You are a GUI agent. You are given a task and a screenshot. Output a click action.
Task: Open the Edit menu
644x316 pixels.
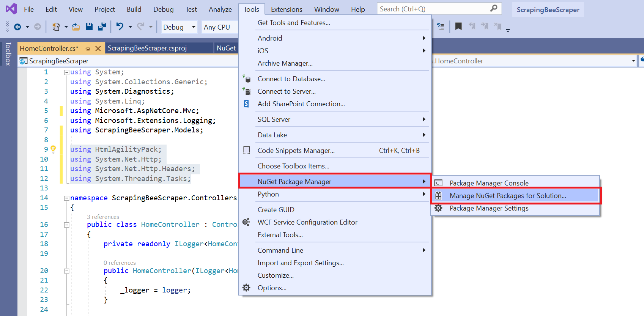tap(51, 9)
